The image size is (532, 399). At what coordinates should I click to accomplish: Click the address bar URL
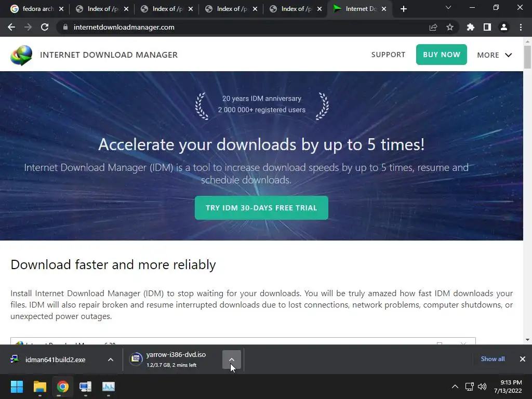[x=124, y=27]
